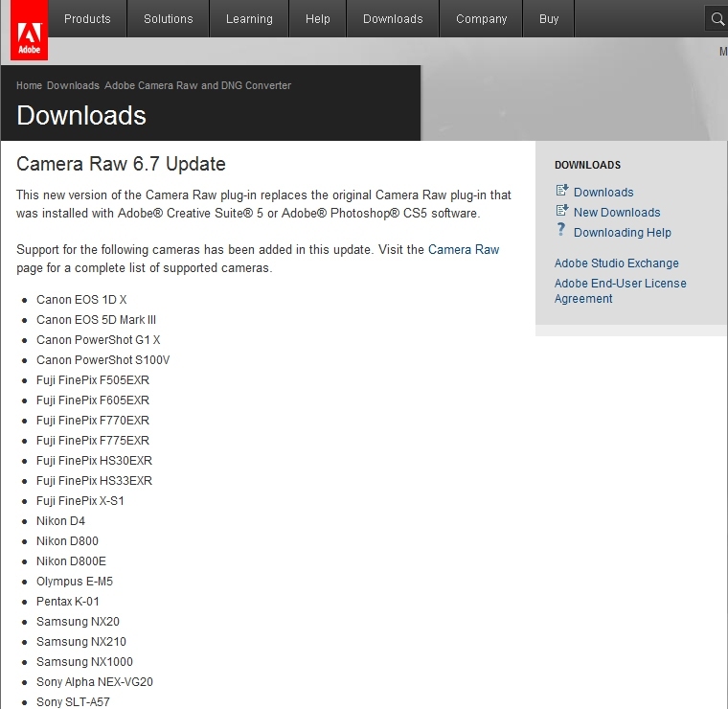
Task: Open the Solutions menu
Action: tap(168, 19)
